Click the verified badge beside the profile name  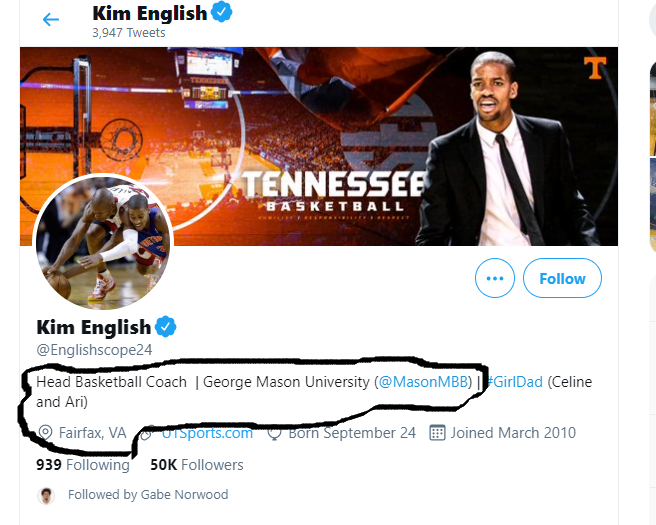(165, 327)
